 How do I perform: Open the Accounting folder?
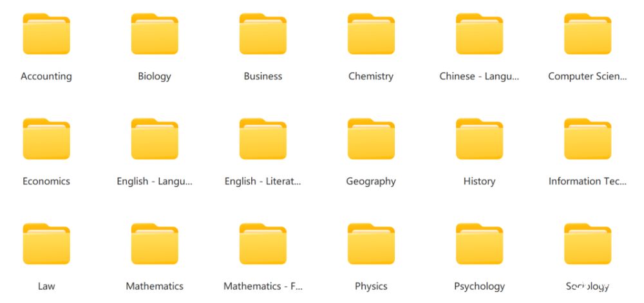coord(46,34)
